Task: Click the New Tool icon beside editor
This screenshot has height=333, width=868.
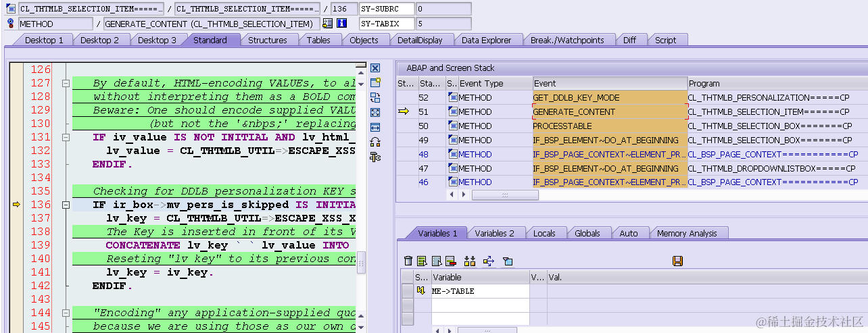Action: tap(375, 83)
